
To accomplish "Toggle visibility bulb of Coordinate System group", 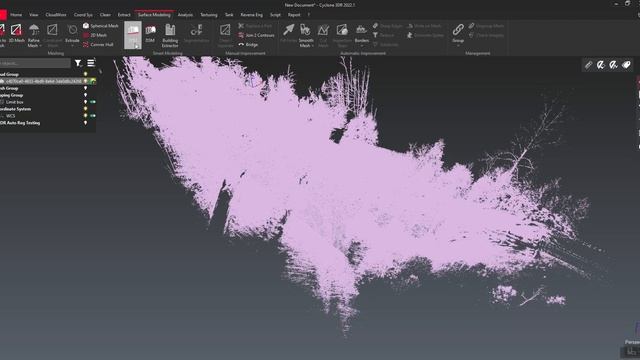I will pyautogui.click(x=85, y=109).
